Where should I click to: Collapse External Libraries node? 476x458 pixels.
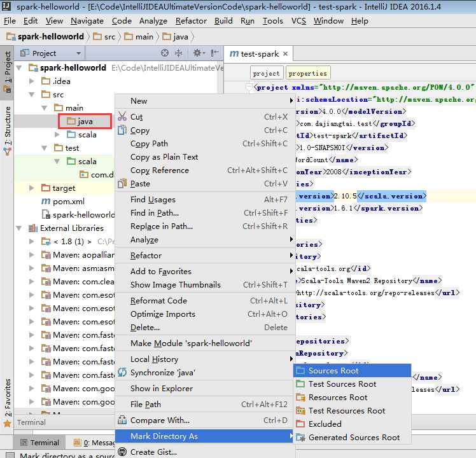pyautogui.click(x=19, y=228)
